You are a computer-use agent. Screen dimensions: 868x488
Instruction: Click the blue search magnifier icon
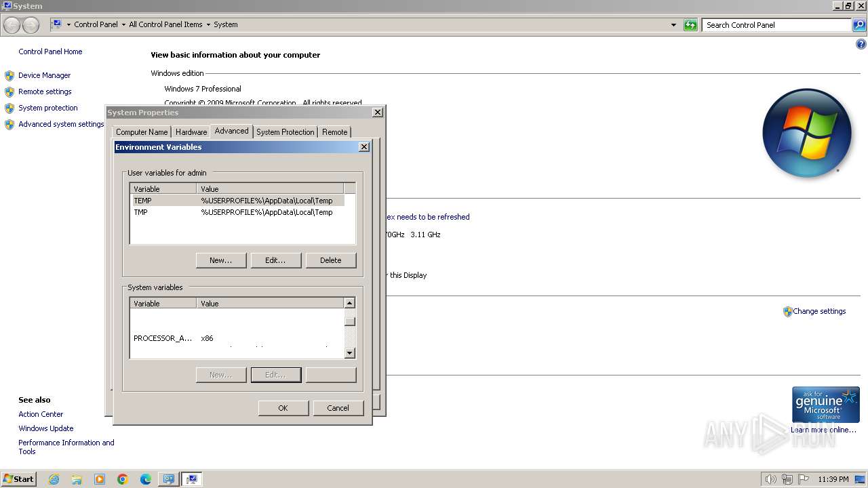pos(859,25)
